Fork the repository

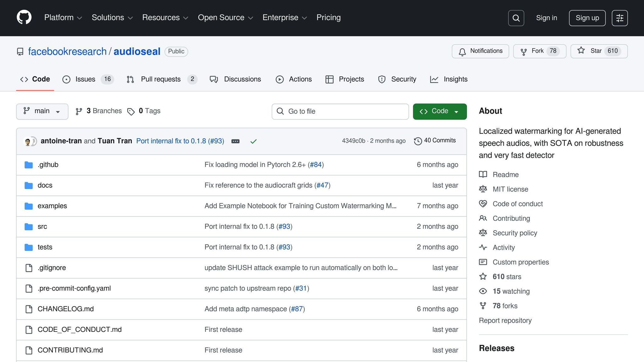(x=539, y=51)
